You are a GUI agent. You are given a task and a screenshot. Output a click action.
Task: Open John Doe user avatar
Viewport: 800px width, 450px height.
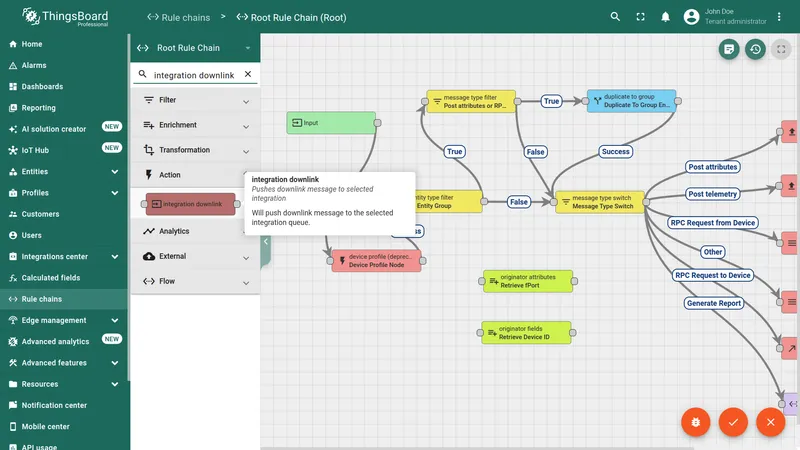point(691,17)
